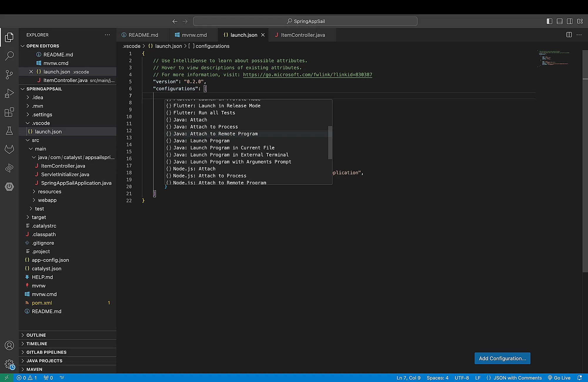
Task: Expand the Java Projects section
Action: pos(68,361)
